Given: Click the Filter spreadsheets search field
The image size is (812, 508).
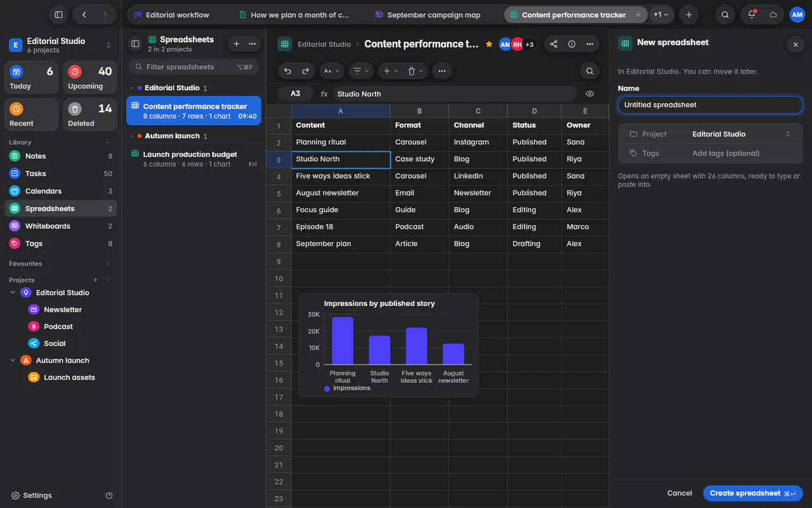Looking at the screenshot, I should pos(193,67).
